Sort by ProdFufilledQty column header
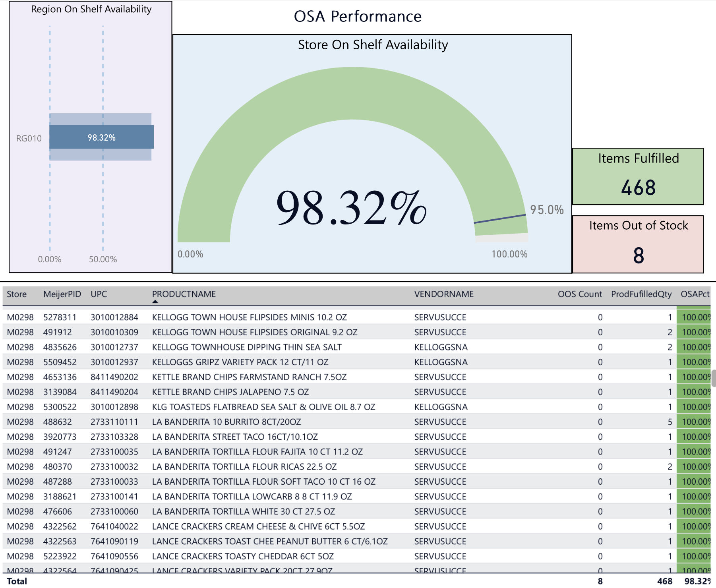This screenshot has width=716, height=588. coord(641,294)
